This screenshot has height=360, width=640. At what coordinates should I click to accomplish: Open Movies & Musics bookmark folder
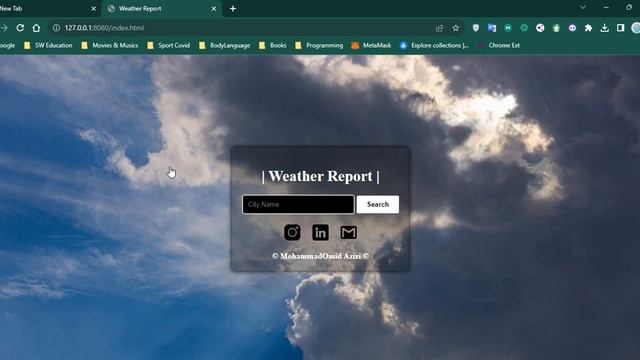[109, 45]
